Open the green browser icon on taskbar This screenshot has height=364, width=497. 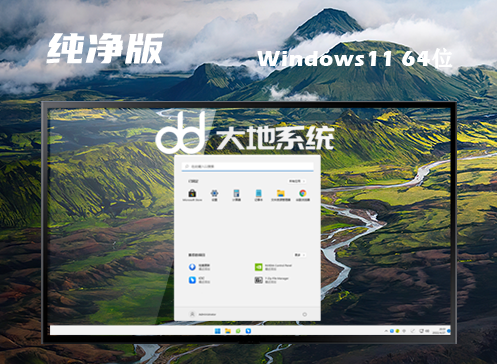tap(238, 331)
